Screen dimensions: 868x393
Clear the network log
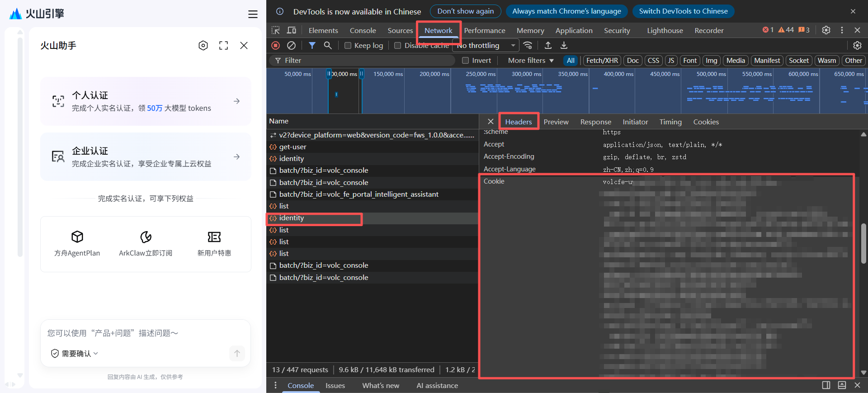tap(292, 45)
